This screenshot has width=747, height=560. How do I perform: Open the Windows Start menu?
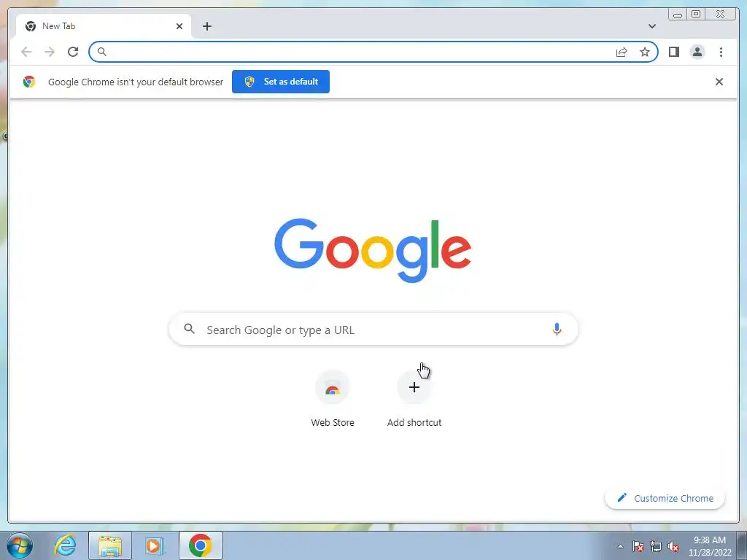(x=20, y=545)
